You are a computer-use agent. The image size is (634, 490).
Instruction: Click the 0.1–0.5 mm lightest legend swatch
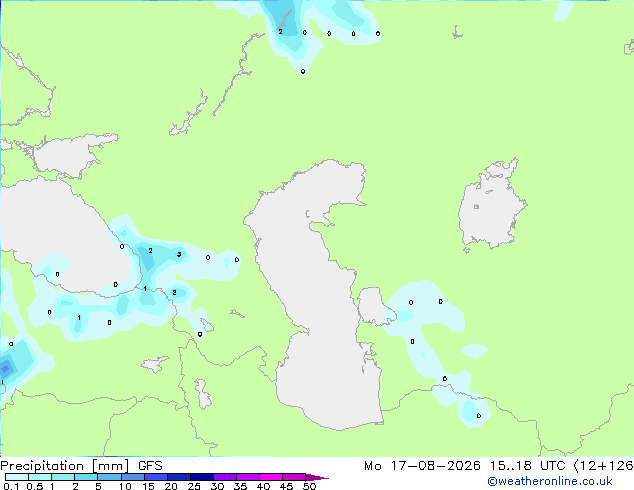point(17,477)
